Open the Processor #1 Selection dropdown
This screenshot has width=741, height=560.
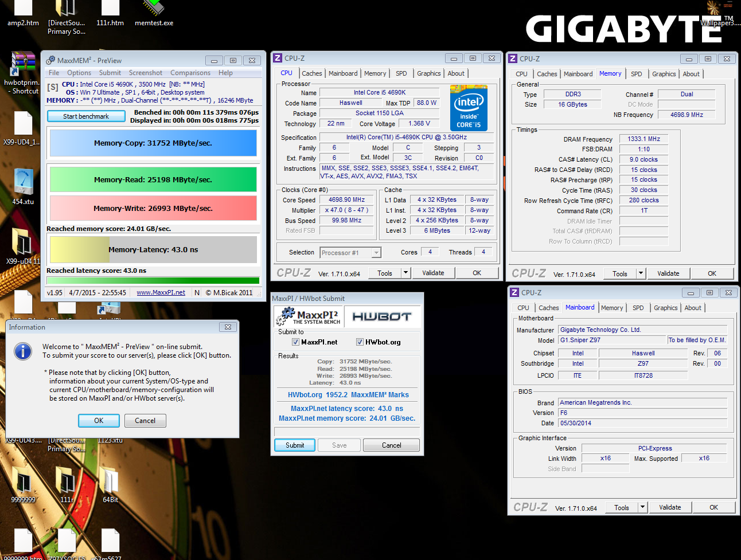(376, 253)
